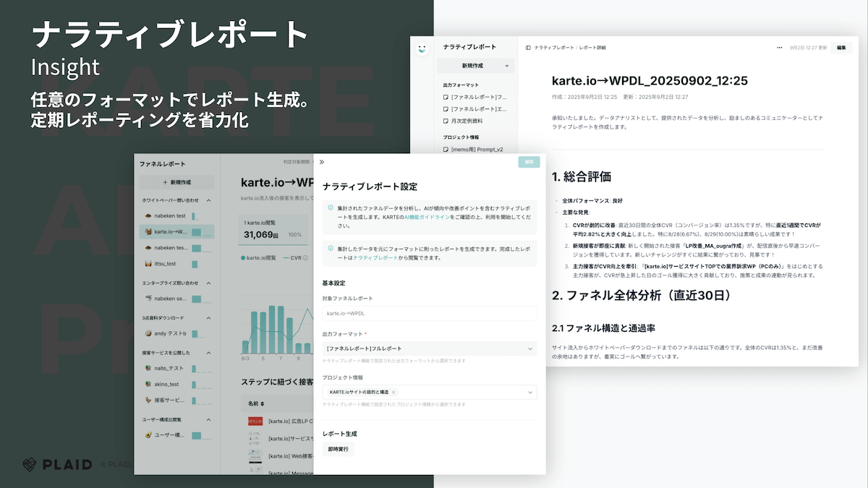
Task: Click the 2. ファネル全体分析 heading
Action: pos(642,295)
